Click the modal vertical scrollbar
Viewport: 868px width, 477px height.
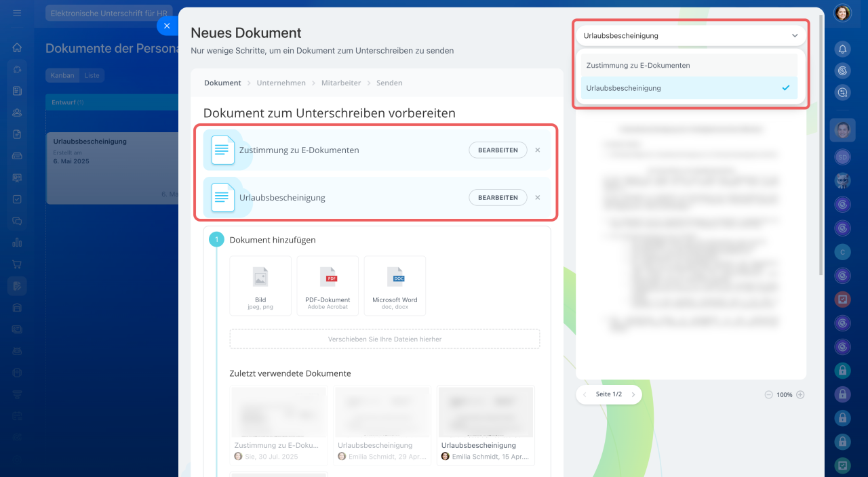tap(822, 146)
